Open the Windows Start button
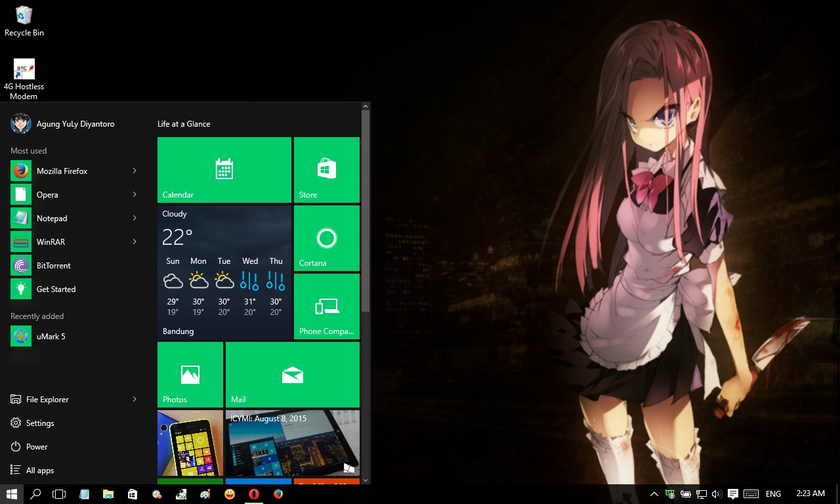Screen dimensions: 840x504 [x=11, y=494]
